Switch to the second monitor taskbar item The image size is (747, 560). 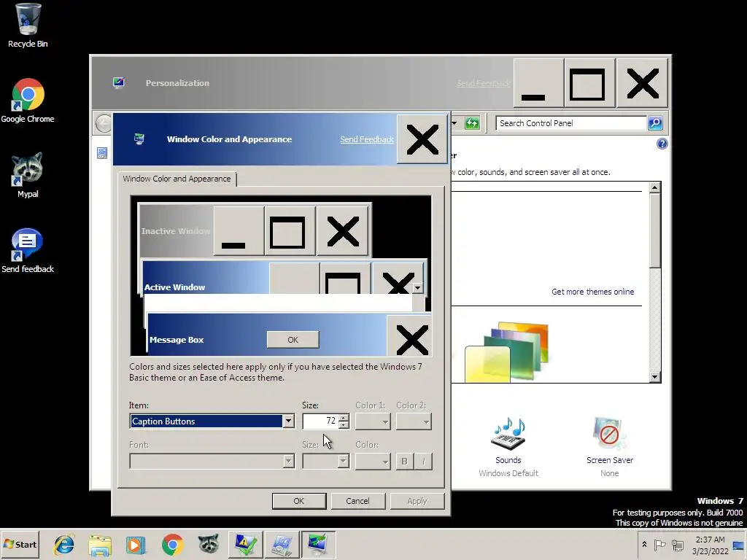pyautogui.click(x=282, y=544)
